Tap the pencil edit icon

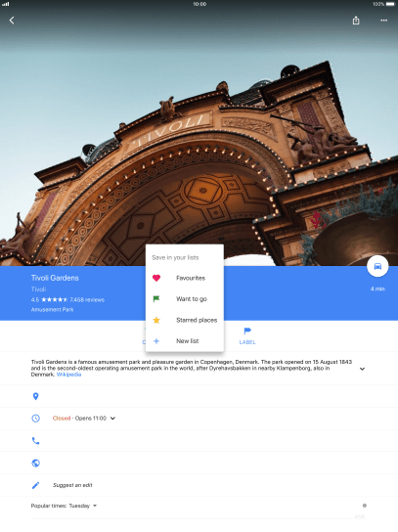coord(35,485)
